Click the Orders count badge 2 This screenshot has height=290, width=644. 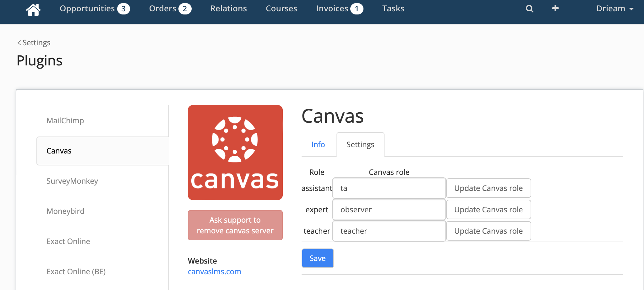click(x=185, y=9)
